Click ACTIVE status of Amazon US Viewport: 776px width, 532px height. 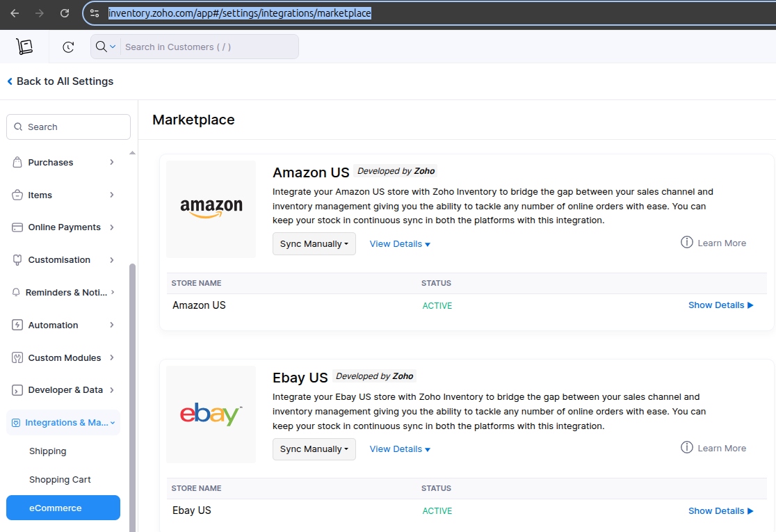tap(437, 306)
